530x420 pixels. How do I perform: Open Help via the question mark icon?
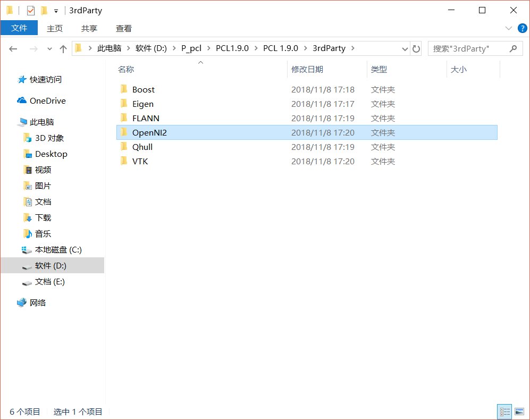pos(524,28)
